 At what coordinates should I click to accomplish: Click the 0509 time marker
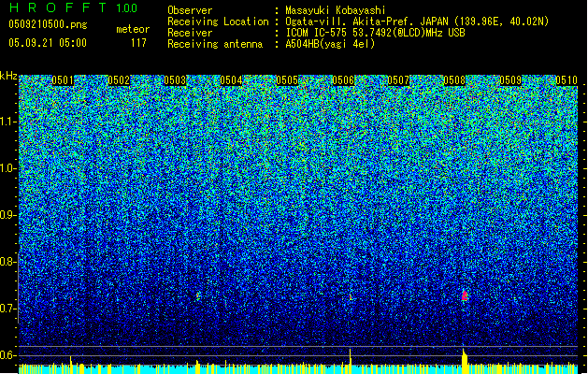[510, 80]
